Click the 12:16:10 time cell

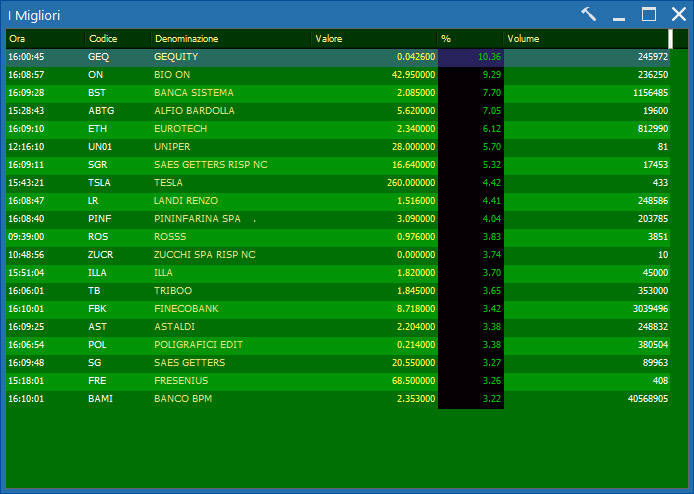[26, 147]
